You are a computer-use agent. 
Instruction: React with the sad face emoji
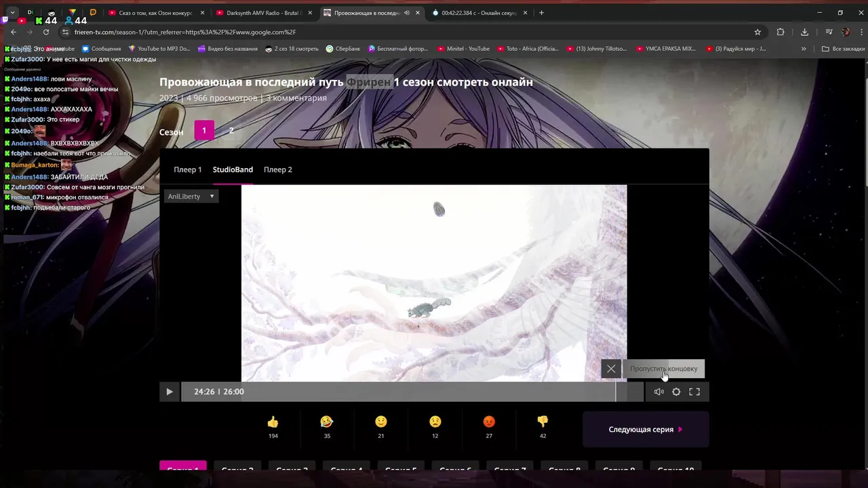pyautogui.click(x=435, y=422)
